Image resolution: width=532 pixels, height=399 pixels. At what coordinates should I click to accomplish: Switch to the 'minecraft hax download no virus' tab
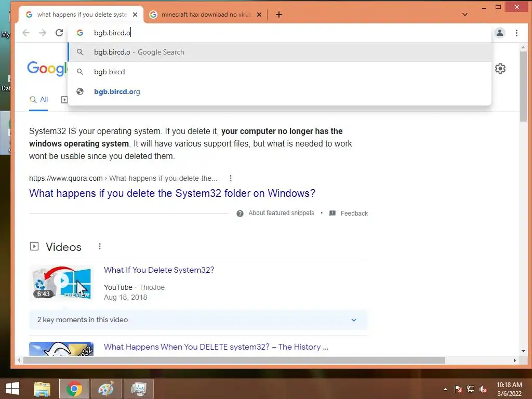pos(206,15)
